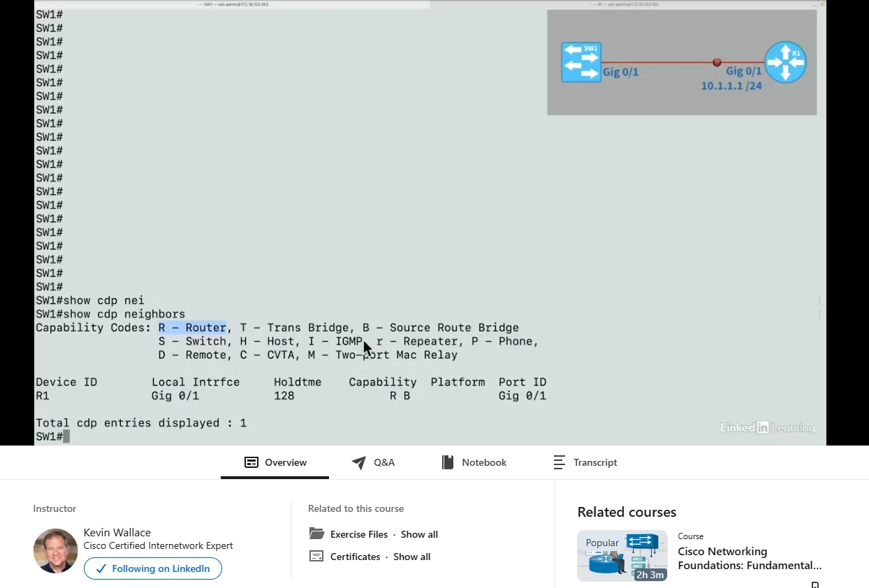The height and width of the screenshot is (588, 869).
Task: Click the SW1 switch icon in diagram
Action: click(581, 62)
